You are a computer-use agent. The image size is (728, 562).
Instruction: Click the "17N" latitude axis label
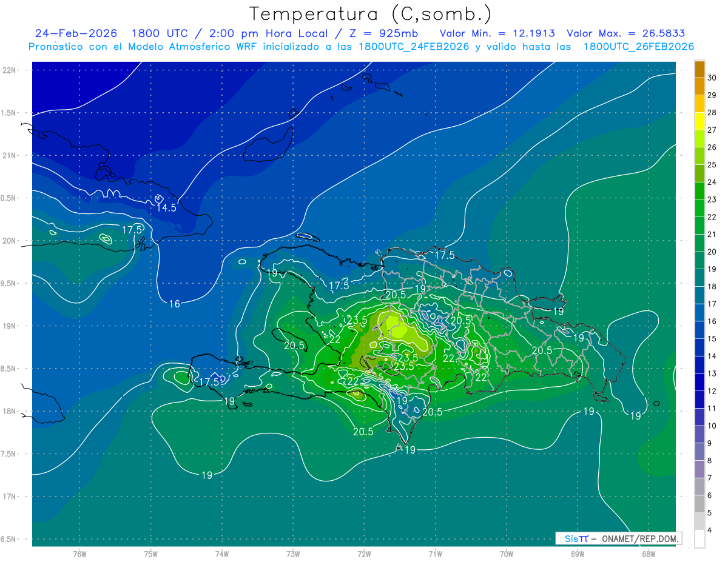9,497
